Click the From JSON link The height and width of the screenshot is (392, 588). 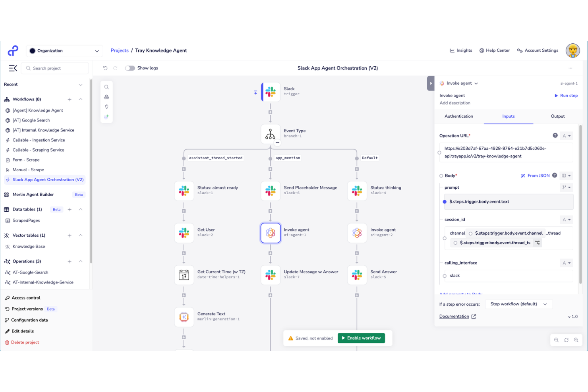pyautogui.click(x=535, y=176)
